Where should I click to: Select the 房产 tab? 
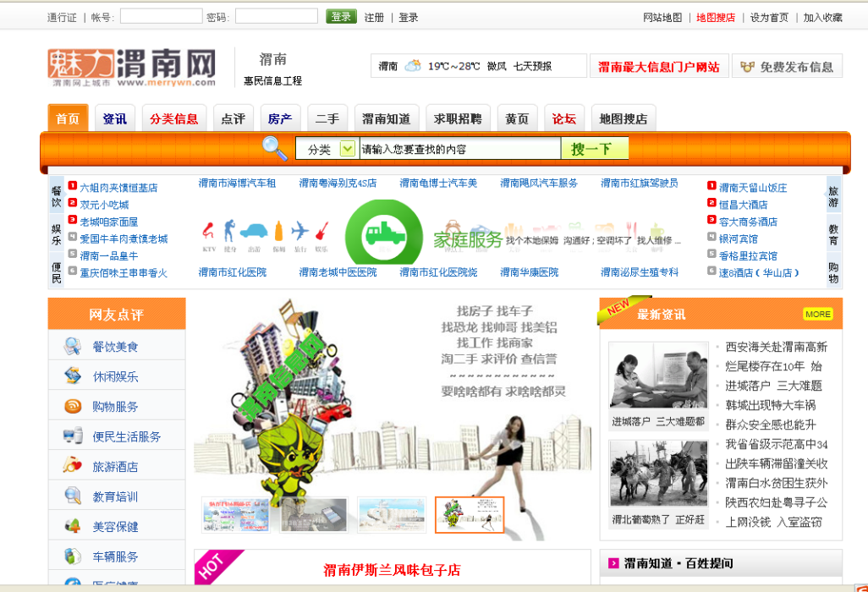(280, 118)
